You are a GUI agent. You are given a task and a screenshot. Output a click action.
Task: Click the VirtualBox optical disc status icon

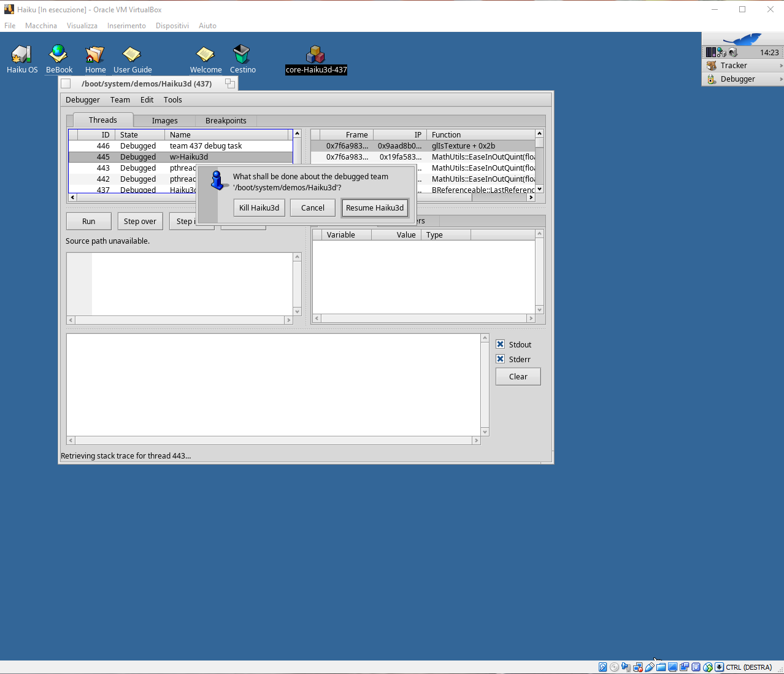click(x=614, y=667)
